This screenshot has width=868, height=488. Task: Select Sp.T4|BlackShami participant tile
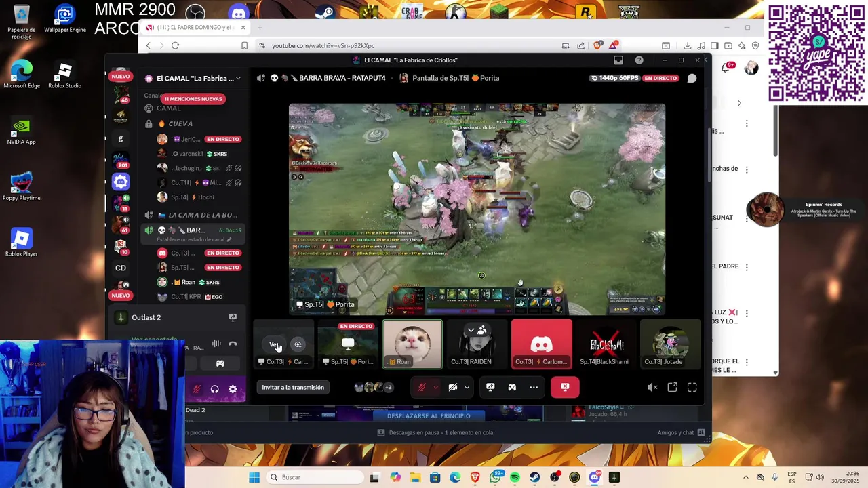point(606,344)
